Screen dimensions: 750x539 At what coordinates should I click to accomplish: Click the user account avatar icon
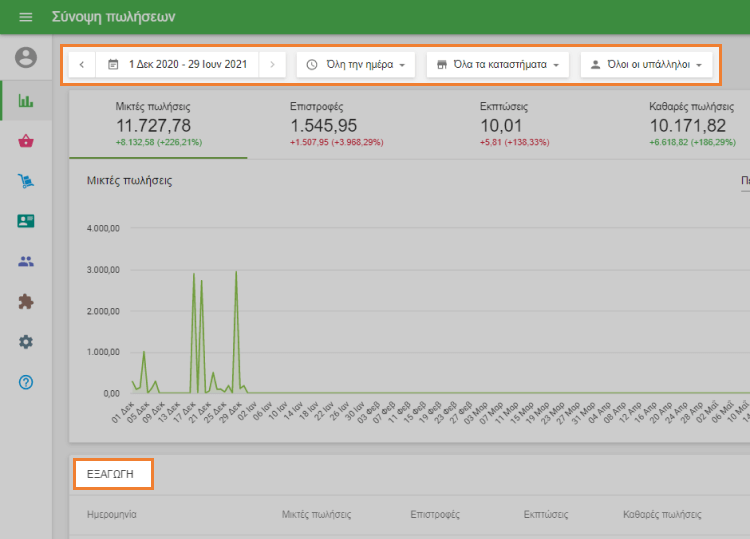pyautogui.click(x=26, y=58)
